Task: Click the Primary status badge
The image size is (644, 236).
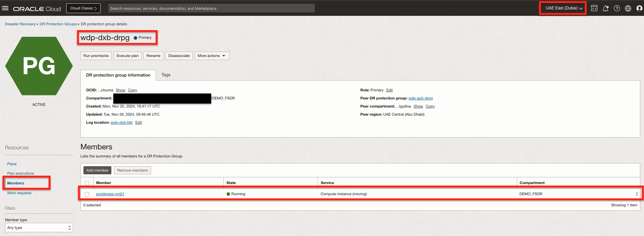Action: click(x=143, y=38)
